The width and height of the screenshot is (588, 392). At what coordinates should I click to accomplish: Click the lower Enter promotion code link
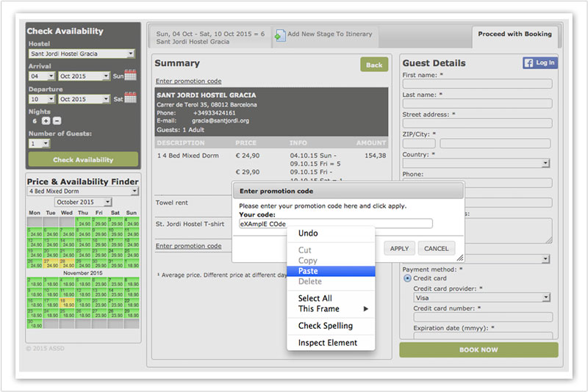[189, 246]
